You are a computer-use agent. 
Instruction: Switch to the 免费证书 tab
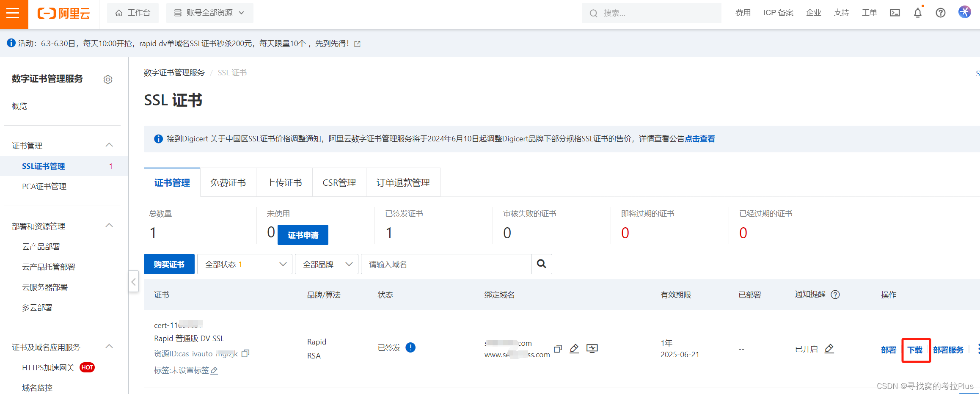pos(228,182)
